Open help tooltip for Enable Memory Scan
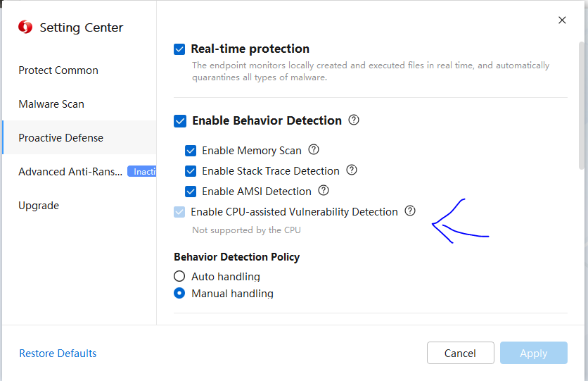588x381 pixels. 314,150
